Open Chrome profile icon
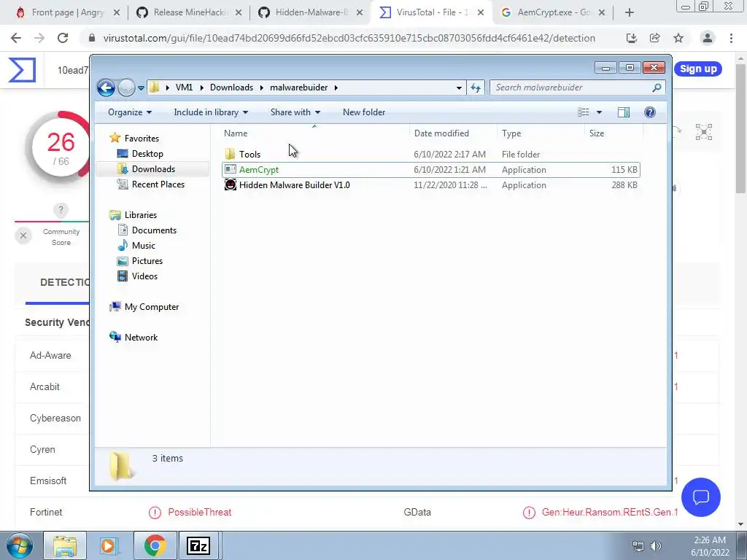This screenshot has height=560, width=747. pos(708,38)
